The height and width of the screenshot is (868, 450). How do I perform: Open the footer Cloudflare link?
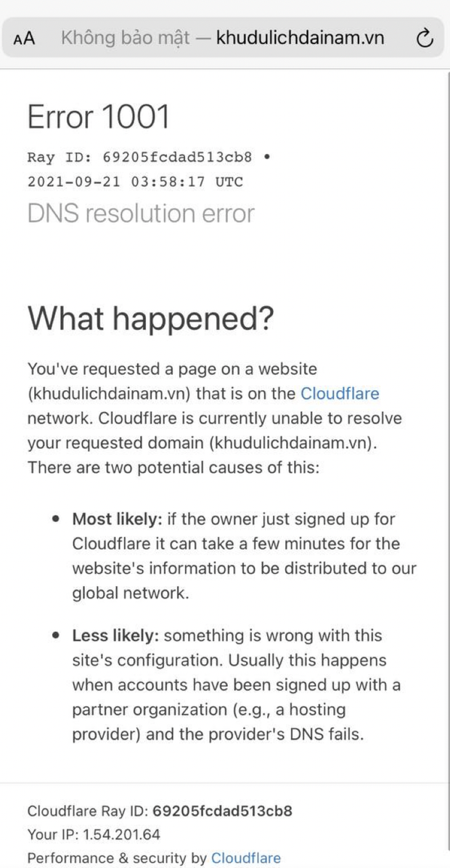click(x=245, y=858)
